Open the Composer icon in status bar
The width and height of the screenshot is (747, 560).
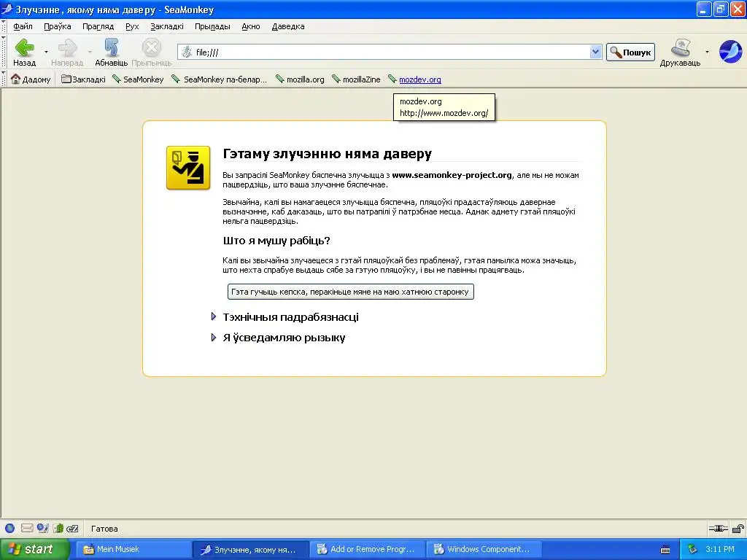pyautogui.click(x=42, y=528)
